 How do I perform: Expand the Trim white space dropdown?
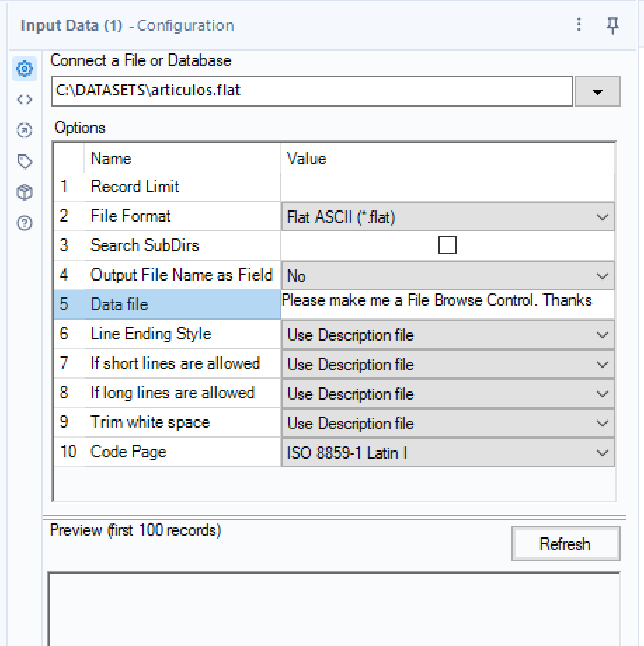coord(602,423)
